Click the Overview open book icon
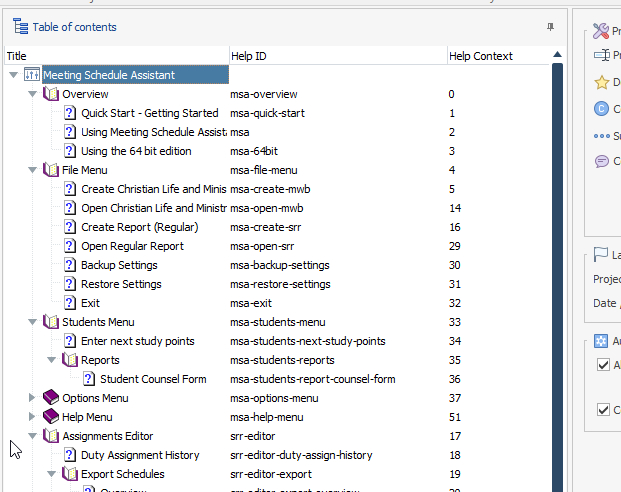621x492 pixels. [51, 94]
